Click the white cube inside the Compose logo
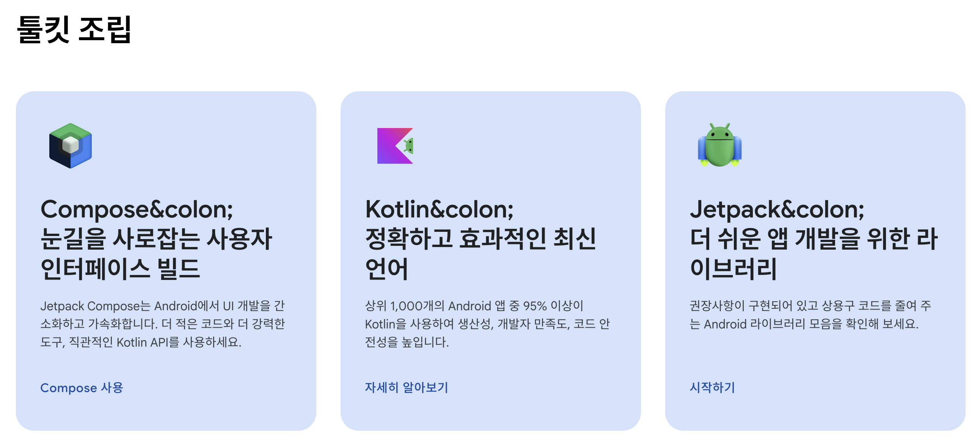980x447 pixels. point(71,145)
